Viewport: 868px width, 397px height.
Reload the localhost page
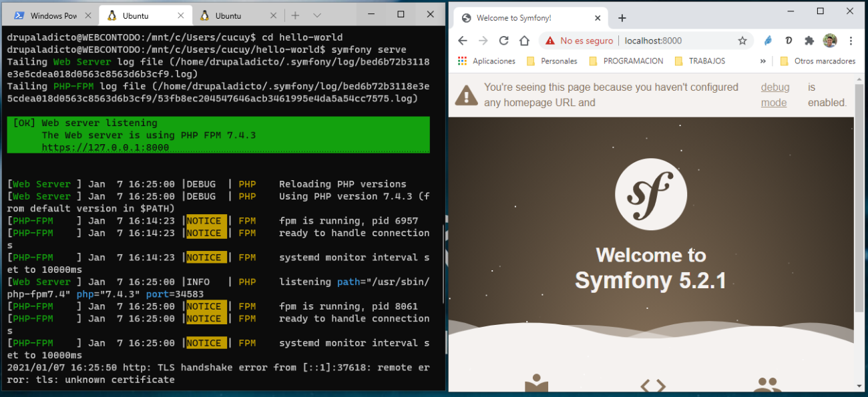click(504, 41)
